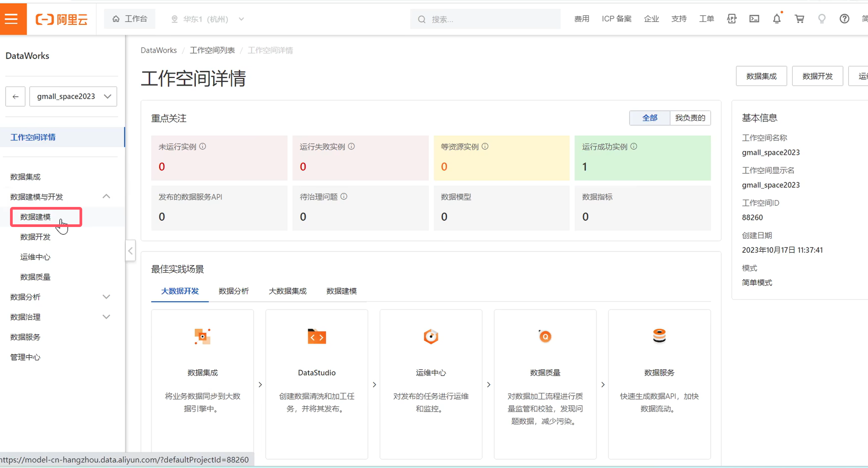Click the back arrow beside the workspace selector

pyautogui.click(x=15, y=96)
